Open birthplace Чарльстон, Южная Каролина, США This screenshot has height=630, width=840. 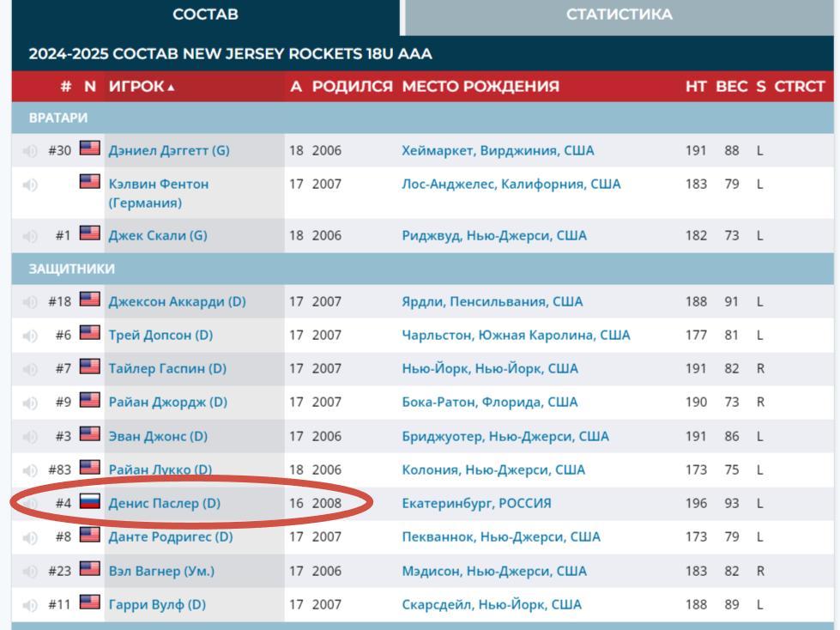(x=516, y=336)
